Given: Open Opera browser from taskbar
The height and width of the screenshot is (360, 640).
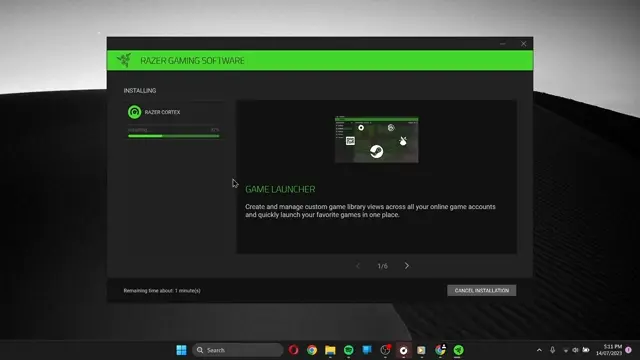Looking at the screenshot, I should point(293,350).
